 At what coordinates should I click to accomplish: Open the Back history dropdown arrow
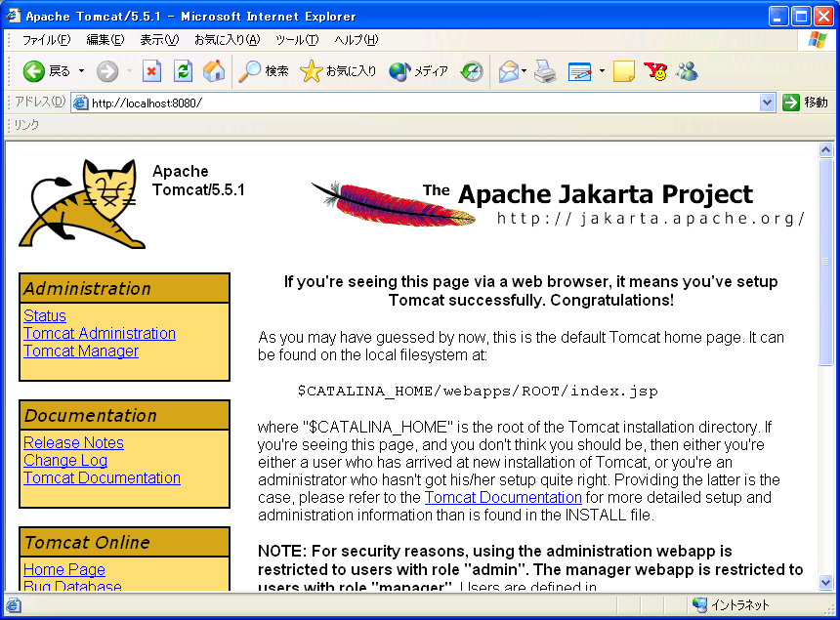pyautogui.click(x=81, y=71)
